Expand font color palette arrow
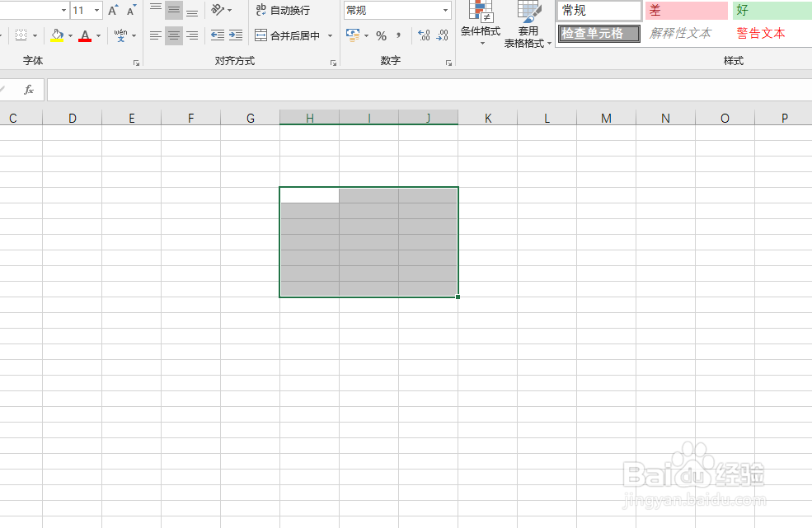The height and width of the screenshot is (528, 812). pos(98,35)
